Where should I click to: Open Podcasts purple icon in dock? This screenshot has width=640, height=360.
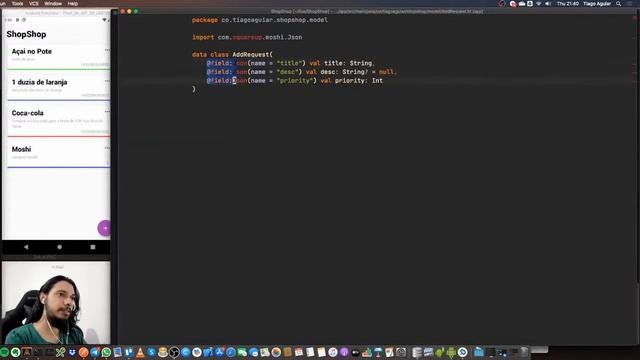[x=344, y=352]
